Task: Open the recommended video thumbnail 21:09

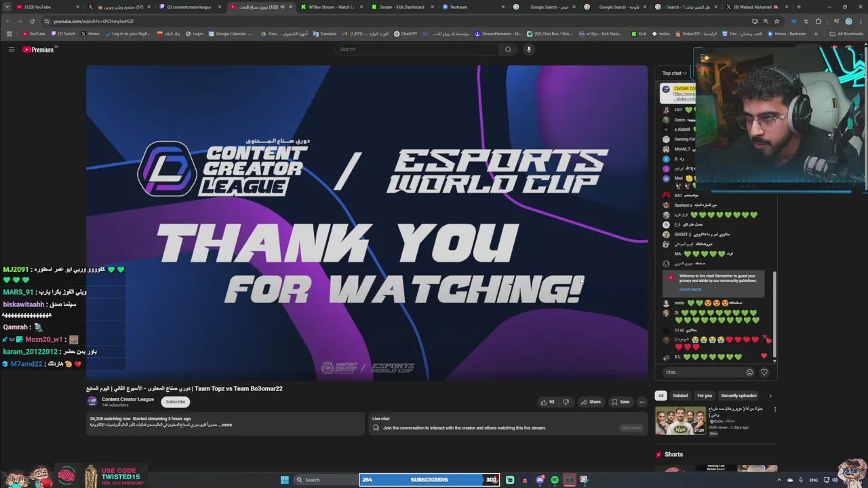Action: 680,421
